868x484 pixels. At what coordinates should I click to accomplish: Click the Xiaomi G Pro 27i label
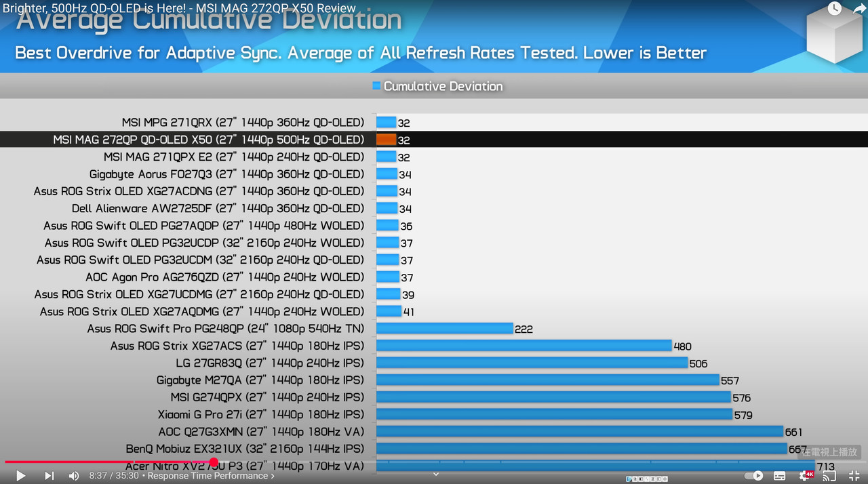point(261,414)
